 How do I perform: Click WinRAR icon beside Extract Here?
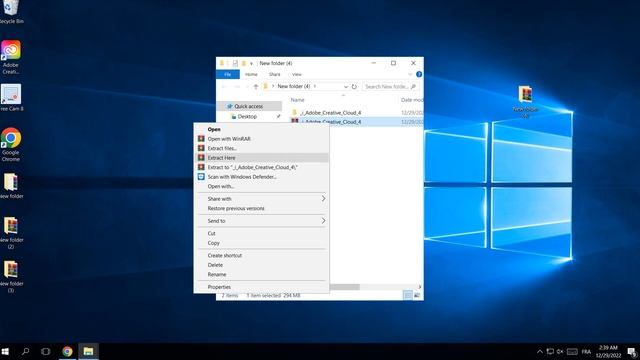[201, 158]
